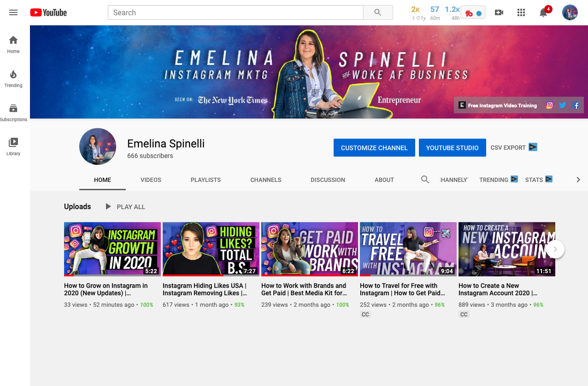Open New Instagram Account thumbnail
This screenshot has height=386, width=588.
pyautogui.click(x=507, y=249)
